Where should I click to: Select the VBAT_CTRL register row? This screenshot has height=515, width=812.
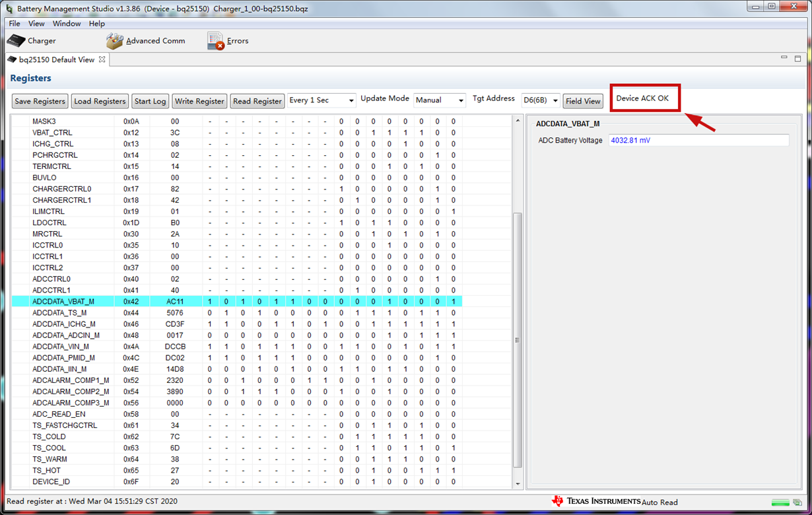pyautogui.click(x=236, y=133)
